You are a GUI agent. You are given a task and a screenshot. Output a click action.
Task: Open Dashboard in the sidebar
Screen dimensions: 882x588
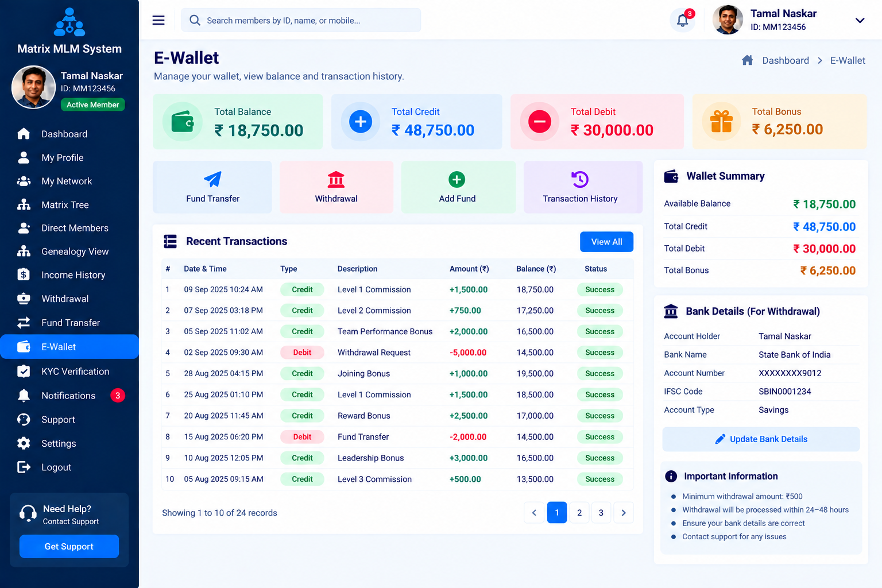[69, 134]
